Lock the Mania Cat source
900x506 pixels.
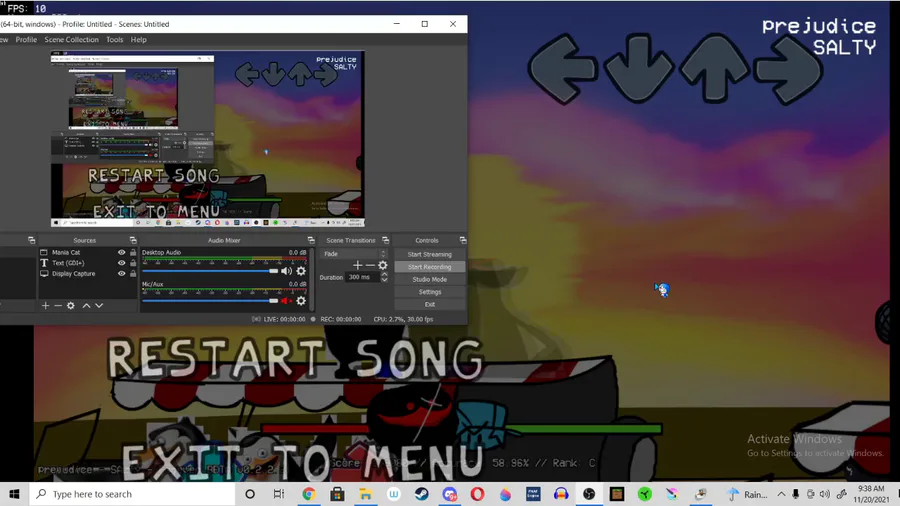tap(133, 252)
